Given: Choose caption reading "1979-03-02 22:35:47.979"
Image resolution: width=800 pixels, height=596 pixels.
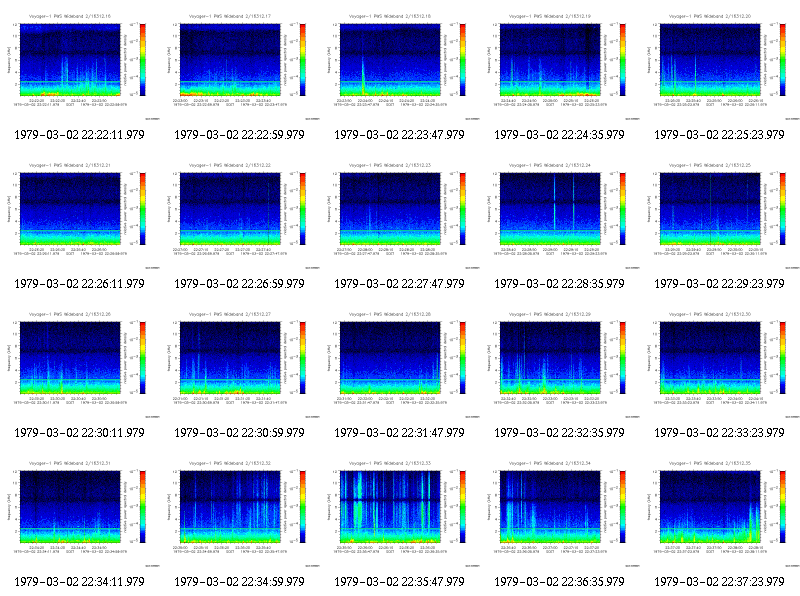Looking at the screenshot, I should (x=399, y=582).
